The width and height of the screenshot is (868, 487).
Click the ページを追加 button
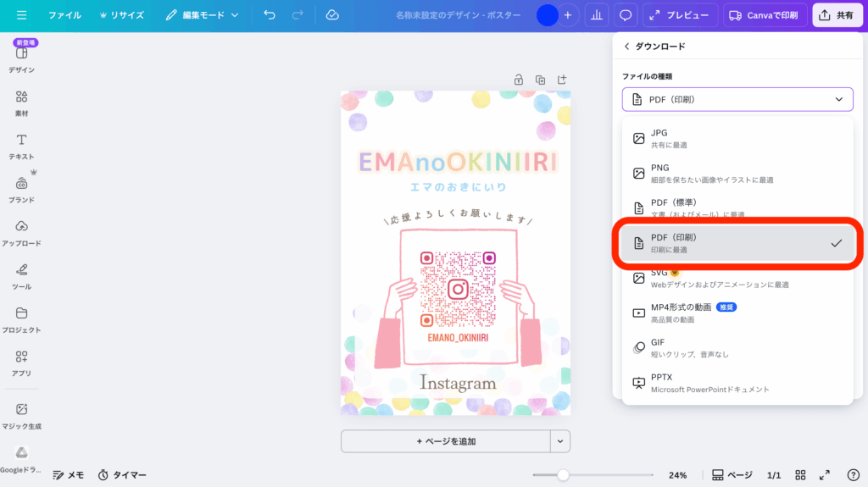coord(446,441)
